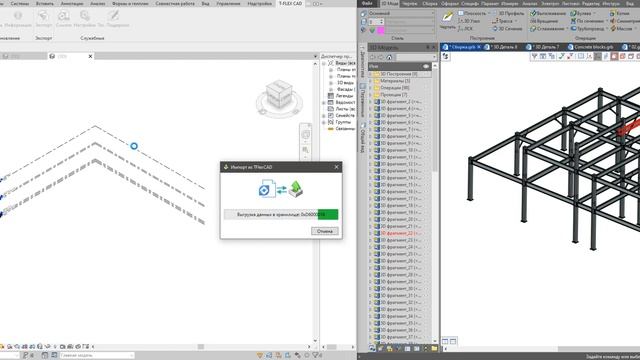Image resolution: width=640 pixels, height=360 pixels.
Task: Click Чертить tool in T-FLEX ribbon
Action: tap(447, 20)
